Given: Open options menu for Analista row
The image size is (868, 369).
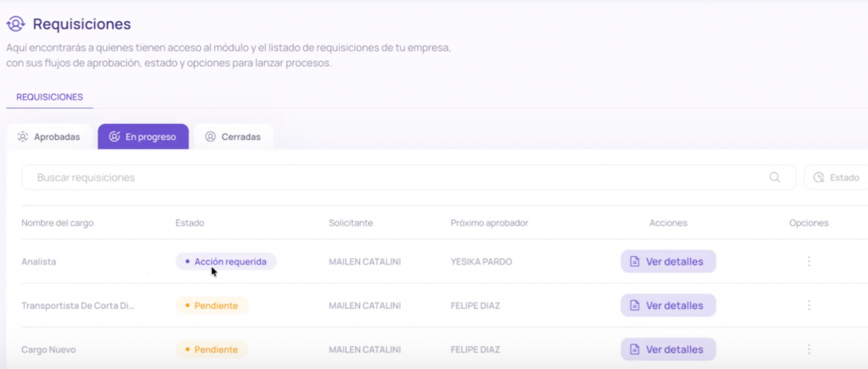Looking at the screenshot, I should pyautogui.click(x=809, y=261).
